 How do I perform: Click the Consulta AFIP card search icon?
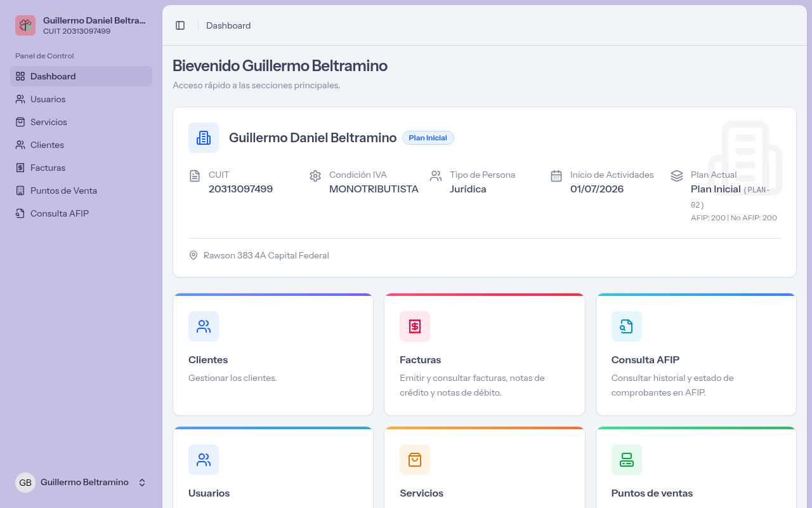(627, 326)
